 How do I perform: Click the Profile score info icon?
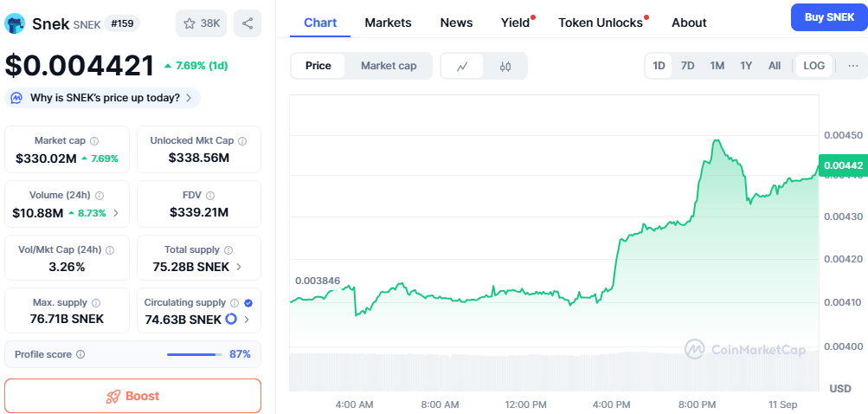point(80,354)
